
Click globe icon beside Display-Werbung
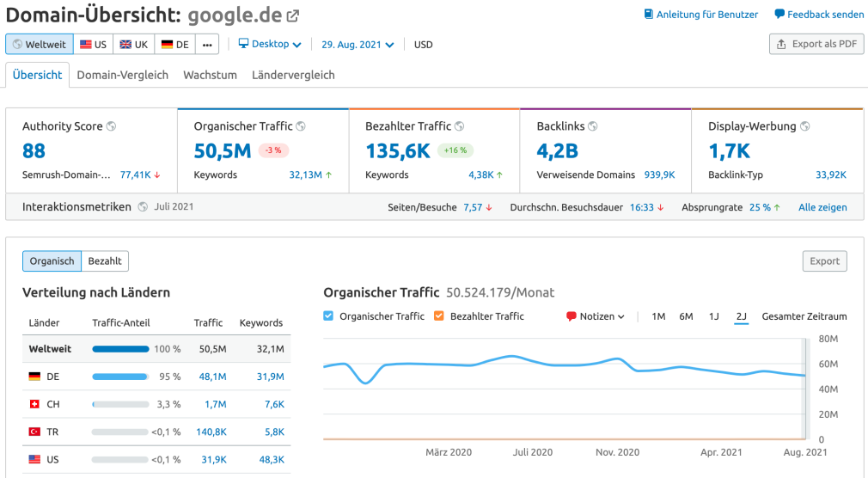[805, 126]
